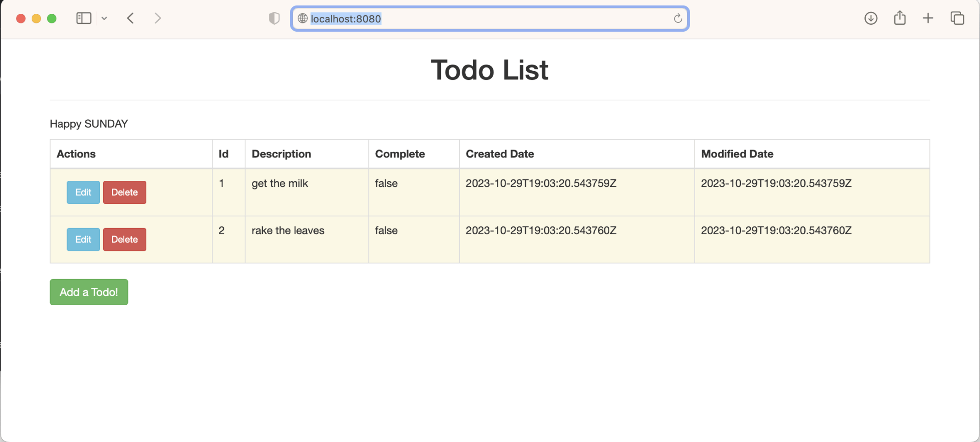Reload the page with the refresh icon
Image resolution: width=980 pixels, height=442 pixels.
[x=678, y=18]
